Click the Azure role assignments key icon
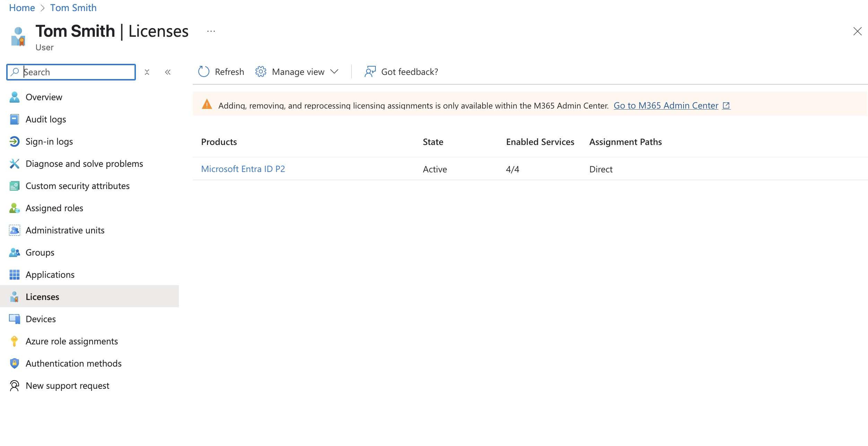The image size is (868, 446). pos(14,341)
